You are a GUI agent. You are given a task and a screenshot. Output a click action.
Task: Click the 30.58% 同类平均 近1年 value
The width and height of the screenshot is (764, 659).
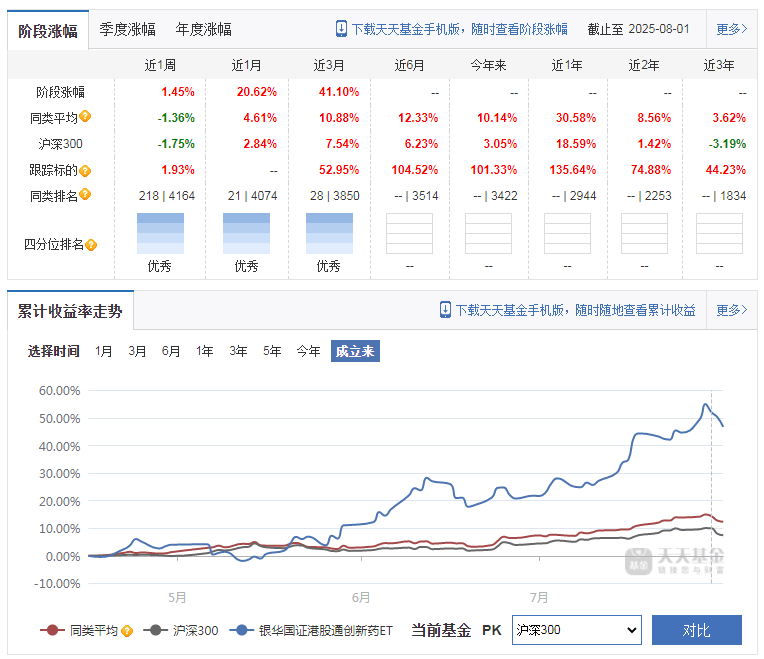[x=576, y=118]
